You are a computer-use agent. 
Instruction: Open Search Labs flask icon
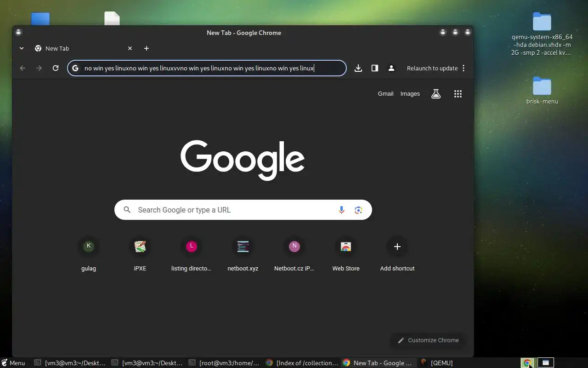[436, 94]
